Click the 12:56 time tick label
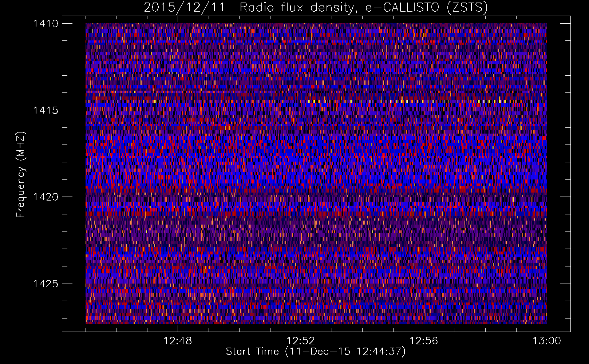 click(x=424, y=341)
